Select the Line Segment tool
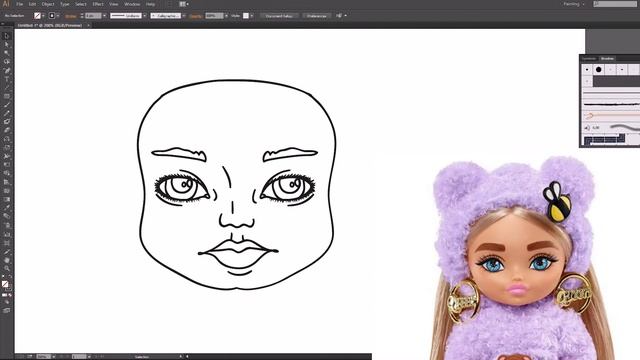The width and height of the screenshot is (640, 360). click(x=7, y=88)
